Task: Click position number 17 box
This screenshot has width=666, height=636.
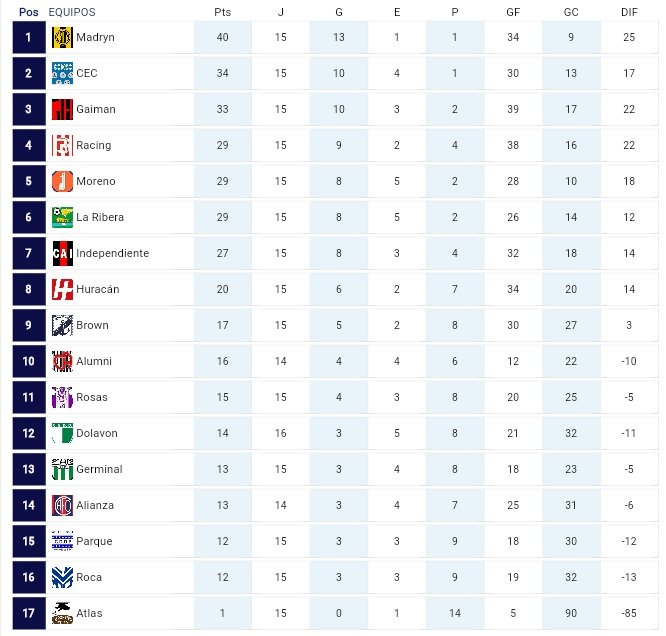Action: (x=29, y=613)
